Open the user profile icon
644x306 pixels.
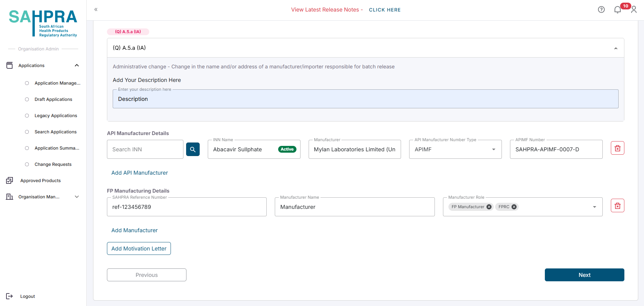[634, 10]
